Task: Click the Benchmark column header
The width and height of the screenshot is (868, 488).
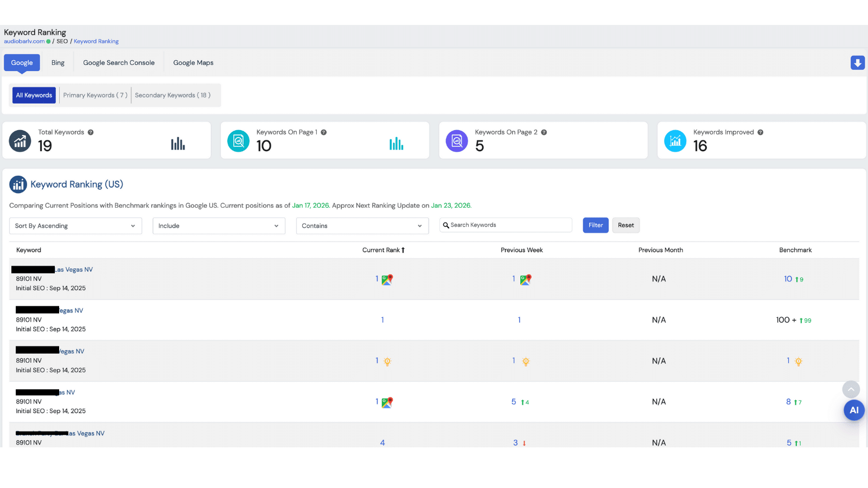Action: point(796,251)
